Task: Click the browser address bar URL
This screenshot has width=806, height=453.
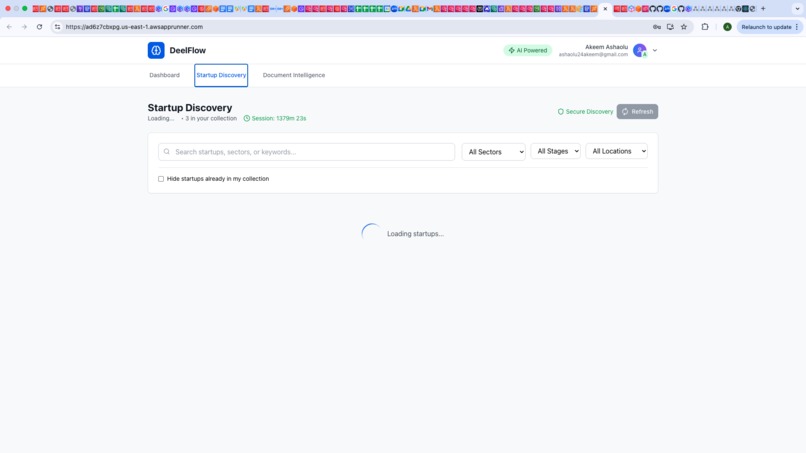Action: (134, 27)
